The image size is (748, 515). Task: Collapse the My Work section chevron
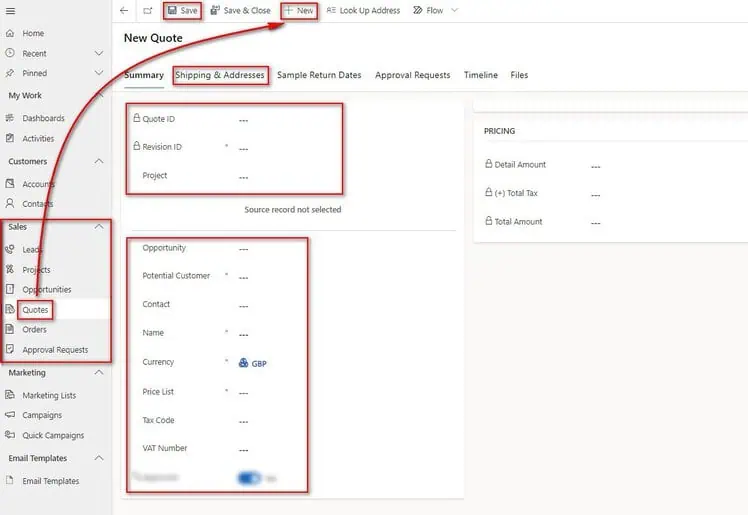(x=100, y=95)
